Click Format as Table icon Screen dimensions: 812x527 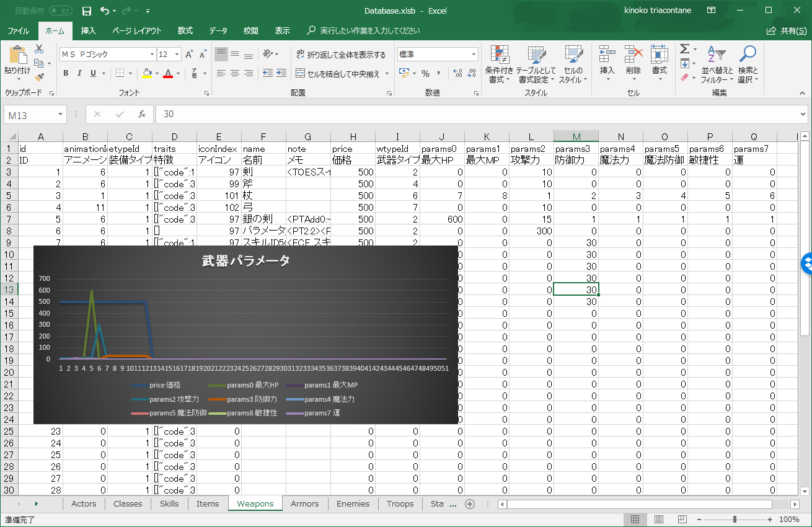536,64
